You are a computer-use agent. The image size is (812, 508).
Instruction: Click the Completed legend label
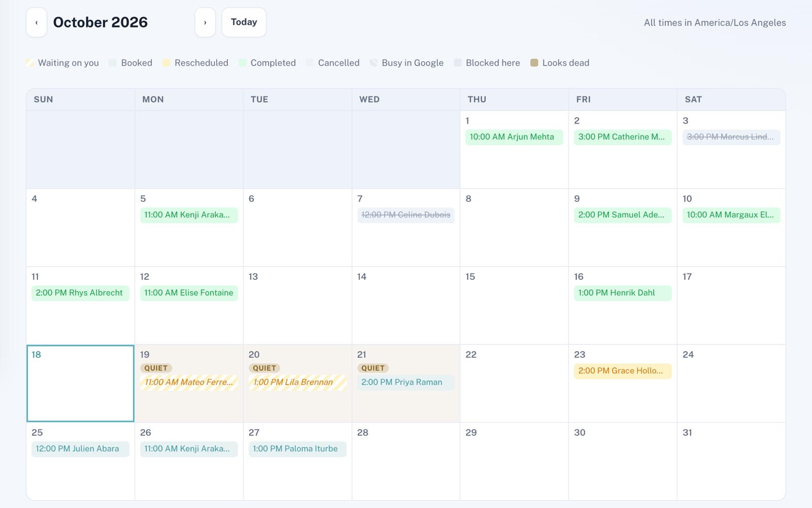tap(273, 63)
